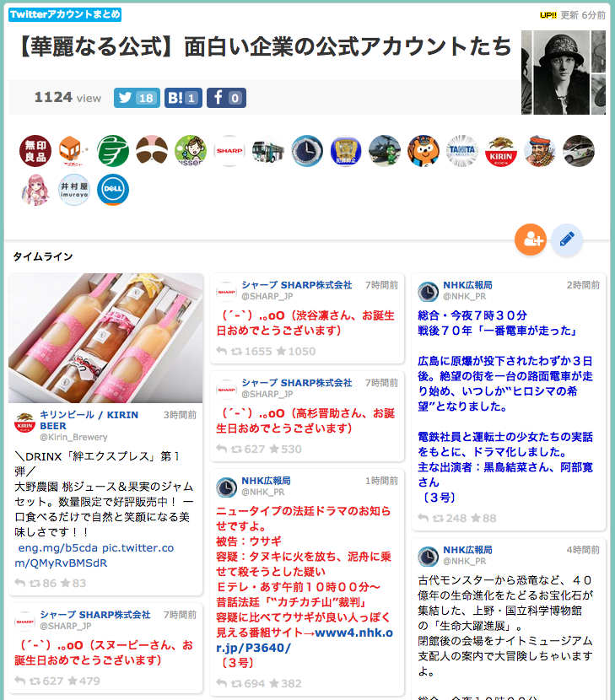Click the orange add-user button
The height and width of the screenshot is (700, 615).
point(531,240)
